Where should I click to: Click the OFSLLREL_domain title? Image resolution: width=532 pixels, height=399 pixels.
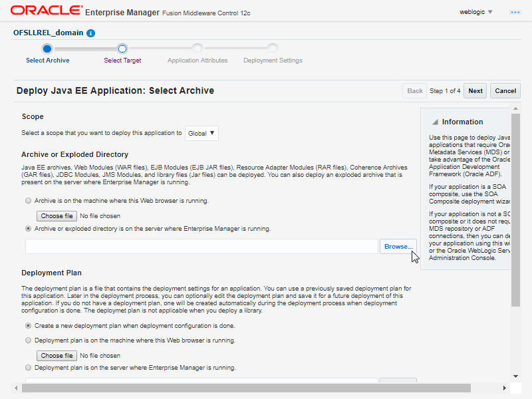[48, 33]
